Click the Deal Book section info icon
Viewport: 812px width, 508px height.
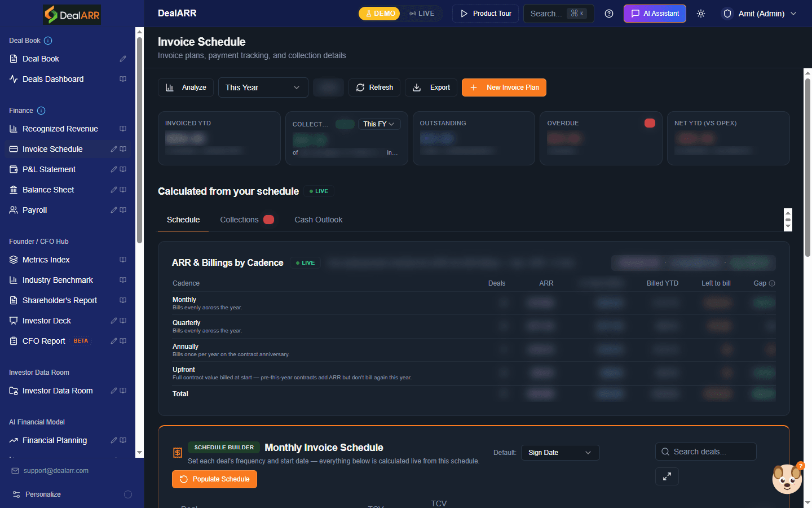48,41
